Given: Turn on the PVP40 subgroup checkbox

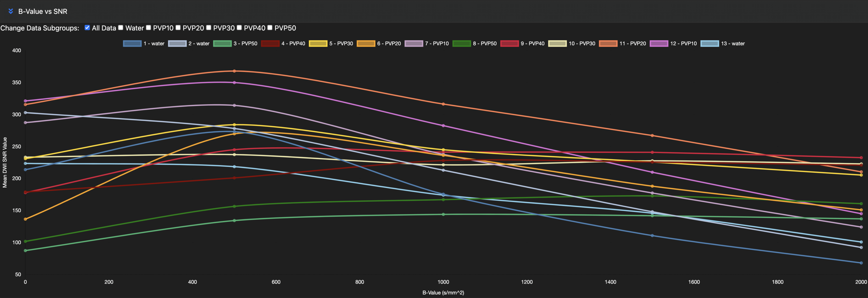Looking at the screenshot, I should [239, 28].
